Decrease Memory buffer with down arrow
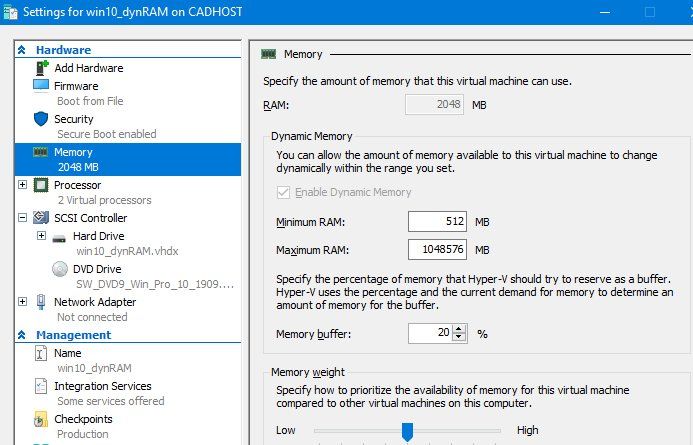This screenshot has height=445, width=693. [459, 338]
